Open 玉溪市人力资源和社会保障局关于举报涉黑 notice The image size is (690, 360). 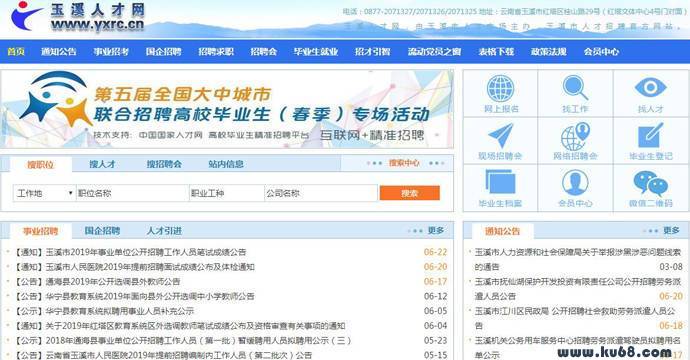point(578,259)
